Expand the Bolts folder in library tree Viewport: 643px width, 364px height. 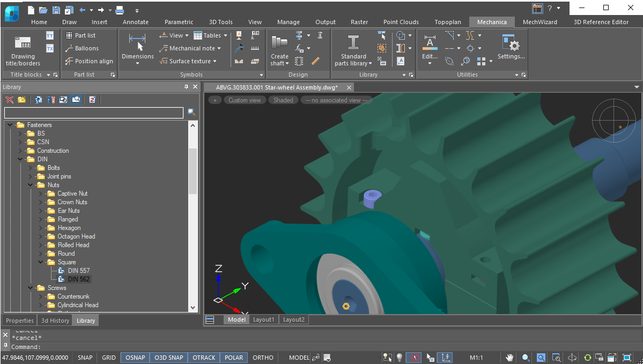(x=31, y=168)
